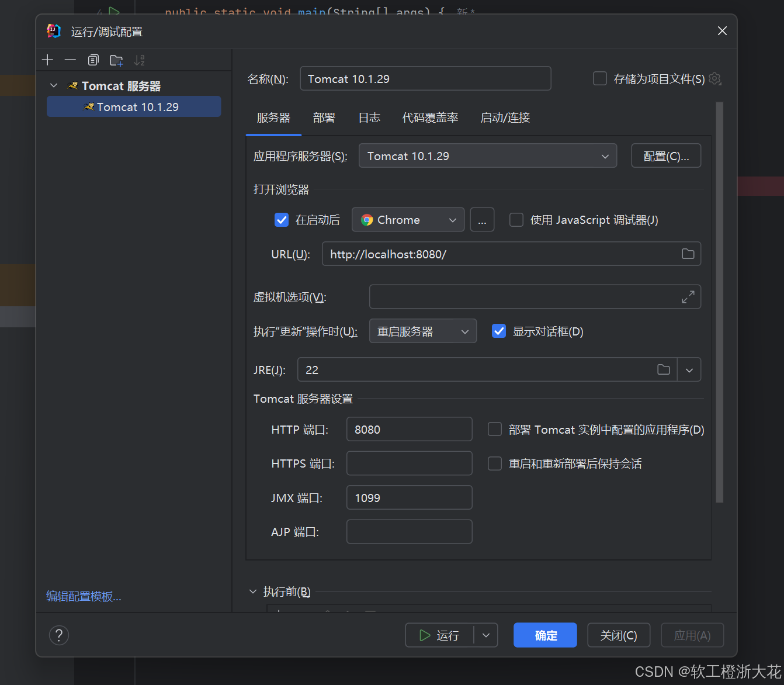Screen dimensions: 784x685
Task: Switch to 部署 tab
Action: point(324,118)
